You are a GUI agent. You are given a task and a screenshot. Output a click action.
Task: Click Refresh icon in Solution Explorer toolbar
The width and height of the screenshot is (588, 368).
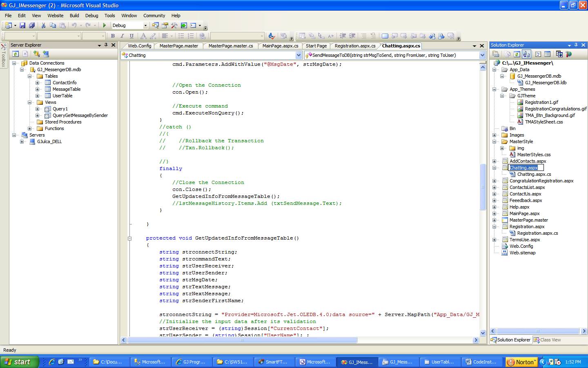[517, 54]
